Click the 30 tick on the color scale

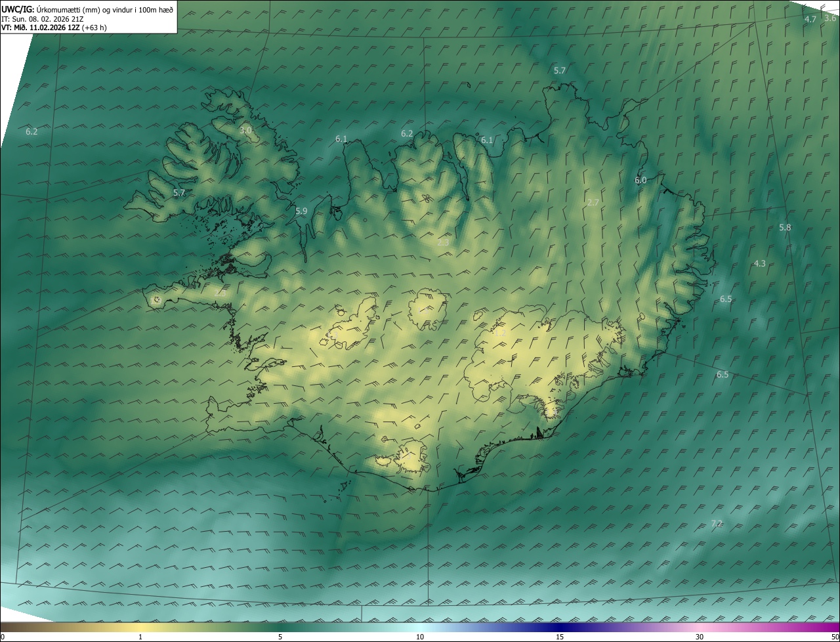coord(700,637)
